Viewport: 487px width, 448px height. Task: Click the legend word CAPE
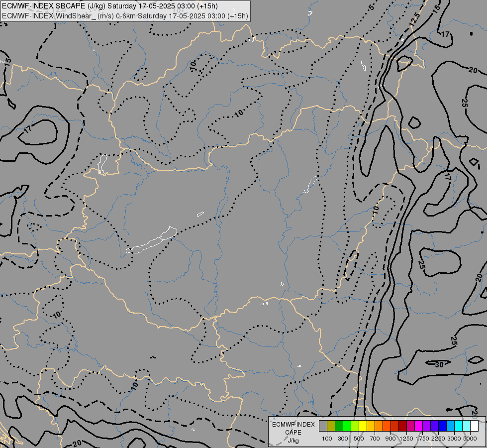[x=293, y=433]
